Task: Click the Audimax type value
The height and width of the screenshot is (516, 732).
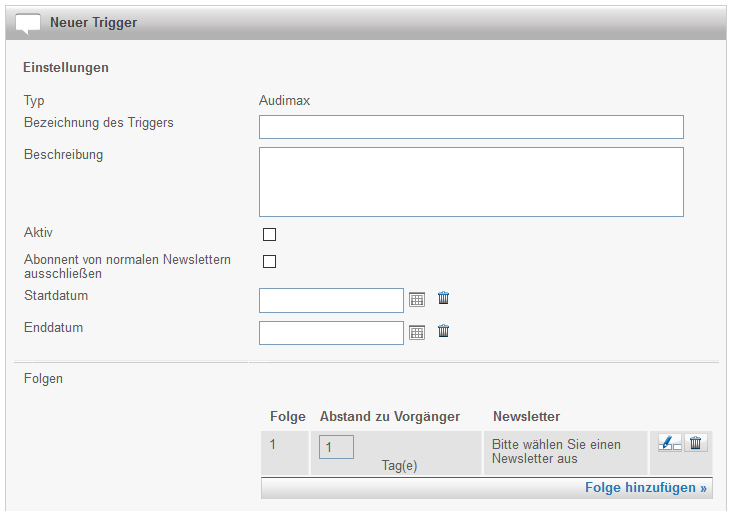Action: point(284,101)
